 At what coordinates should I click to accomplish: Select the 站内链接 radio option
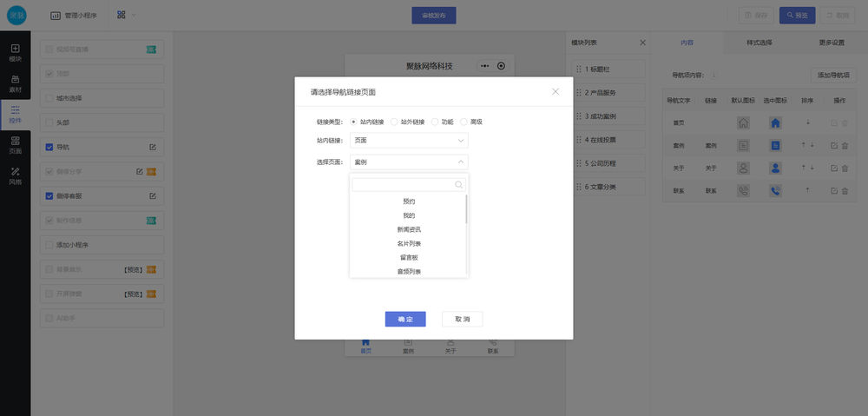353,122
